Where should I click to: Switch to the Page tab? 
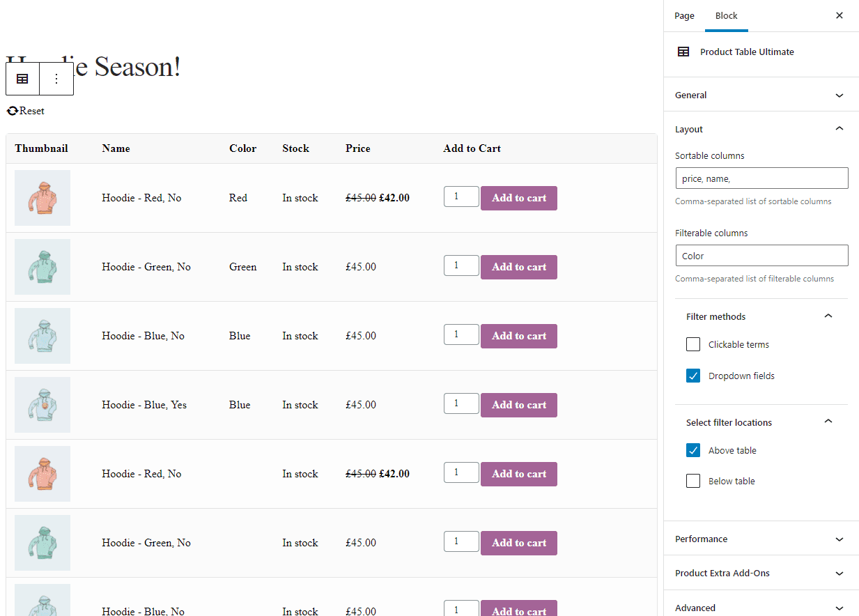[x=684, y=15]
